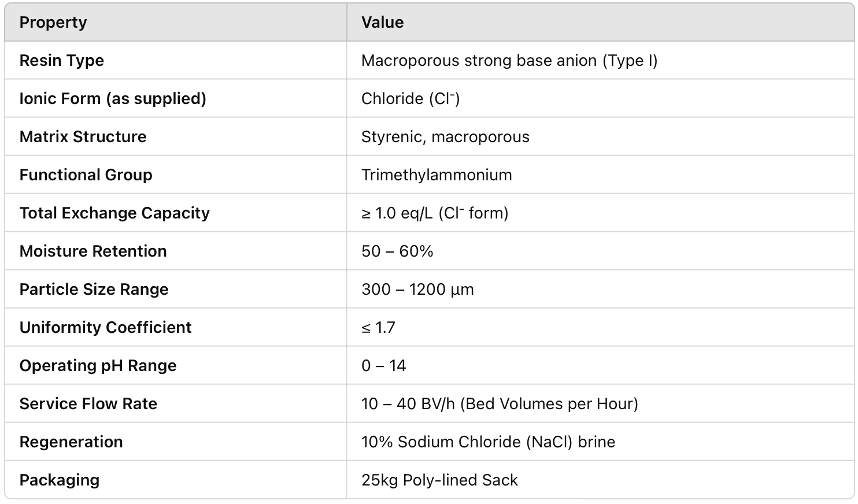
Task: Click the Chloride (Cl⁻) value cell
Action: click(410, 99)
